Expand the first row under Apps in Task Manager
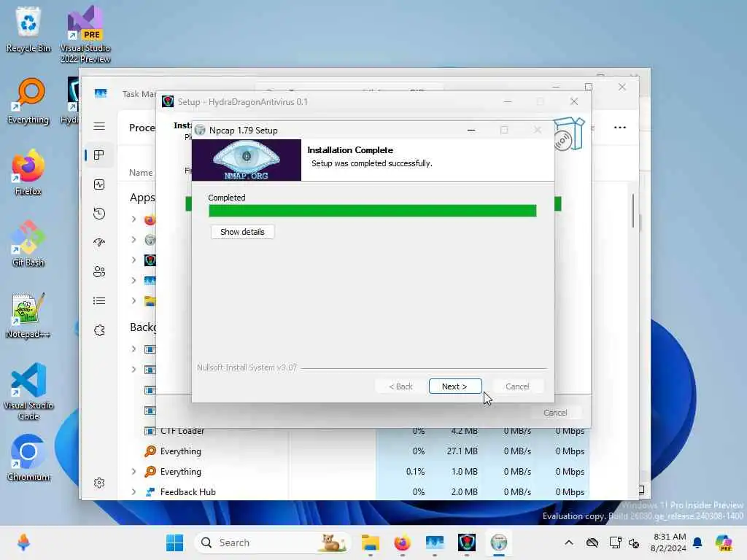Viewport: 747px width, 560px height. pos(134,219)
